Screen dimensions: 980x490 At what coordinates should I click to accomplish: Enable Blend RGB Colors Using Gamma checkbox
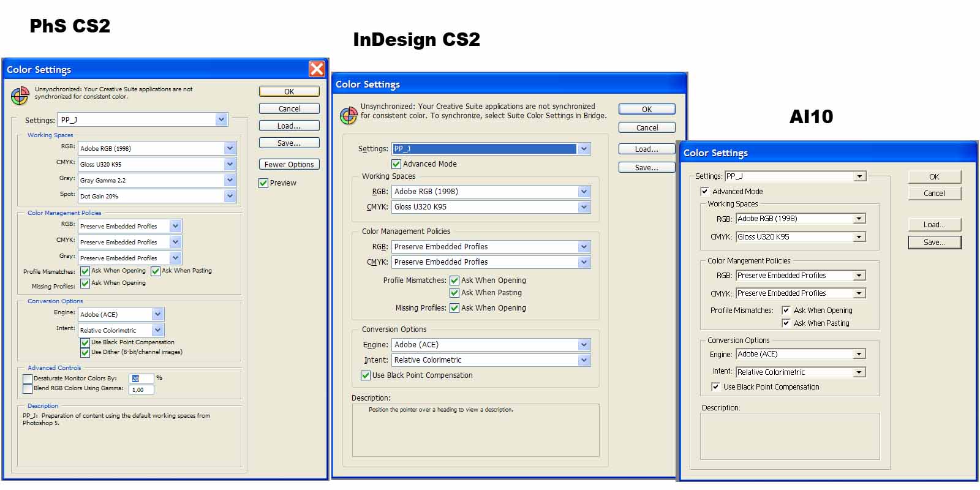[x=28, y=388]
